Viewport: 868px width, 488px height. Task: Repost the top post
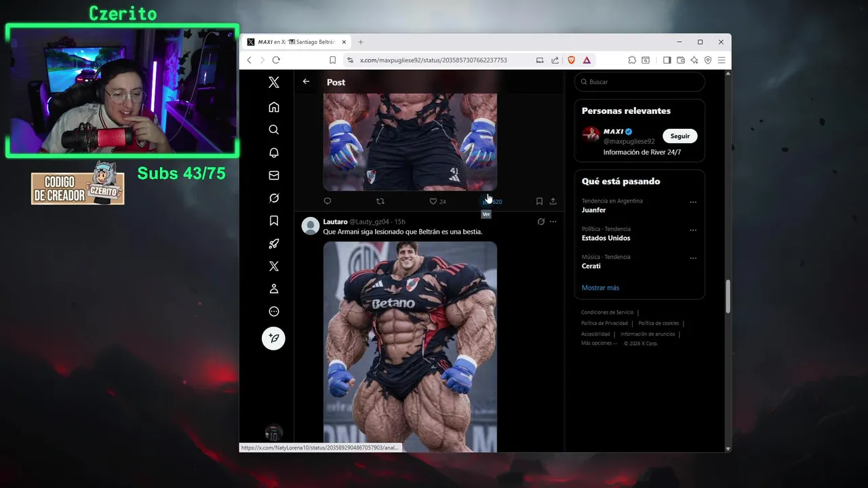380,201
